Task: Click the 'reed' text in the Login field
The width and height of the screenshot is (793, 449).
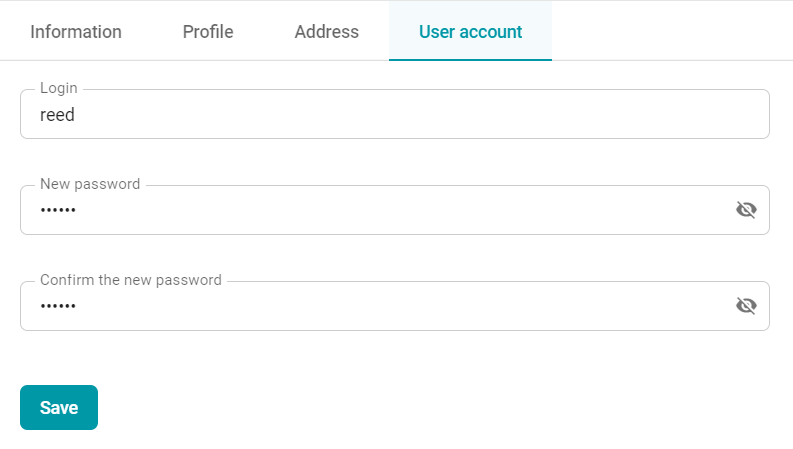Action: tap(57, 115)
